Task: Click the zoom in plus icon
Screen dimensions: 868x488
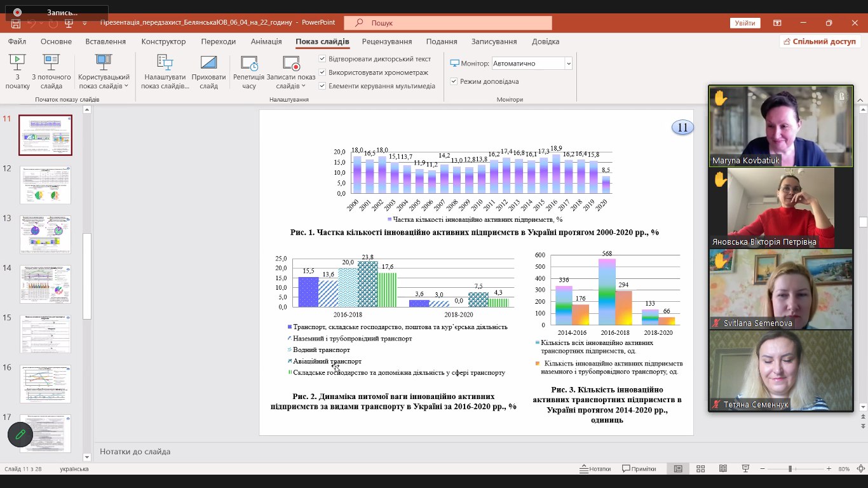Action: pyautogui.click(x=829, y=469)
